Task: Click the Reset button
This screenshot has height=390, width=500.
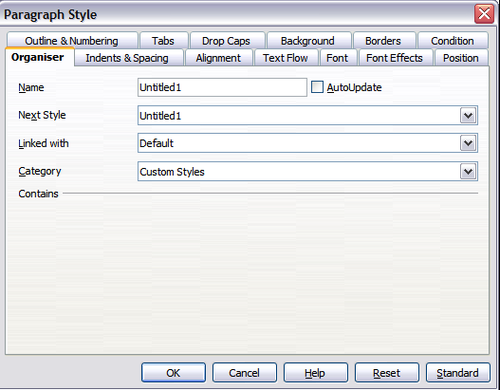Action: tap(387, 372)
